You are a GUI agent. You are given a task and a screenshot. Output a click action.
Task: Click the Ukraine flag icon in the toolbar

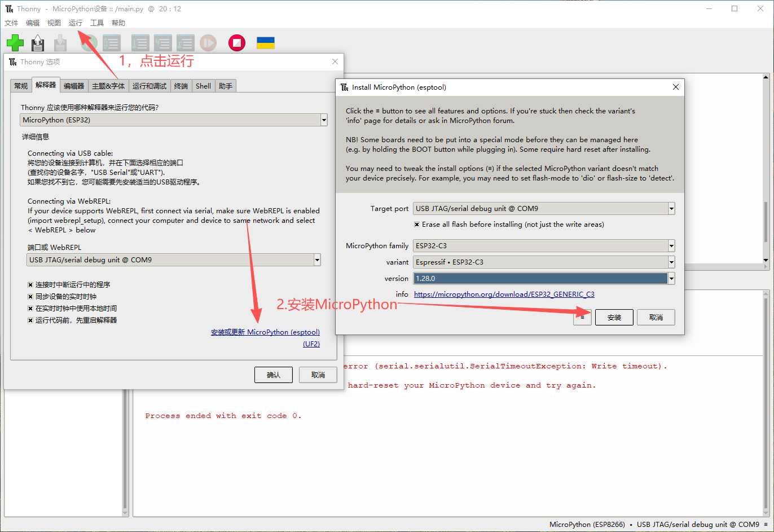(x=266, y=43)
